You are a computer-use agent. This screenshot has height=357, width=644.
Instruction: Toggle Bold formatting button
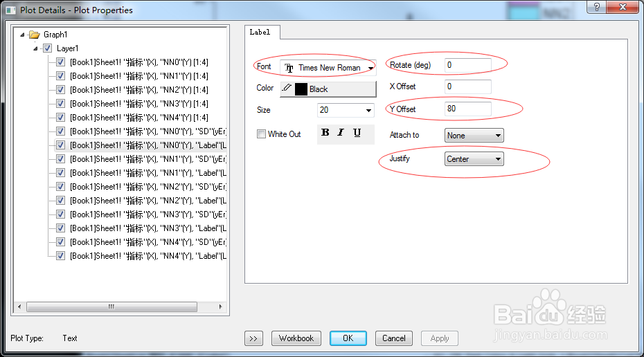[325, 133]
